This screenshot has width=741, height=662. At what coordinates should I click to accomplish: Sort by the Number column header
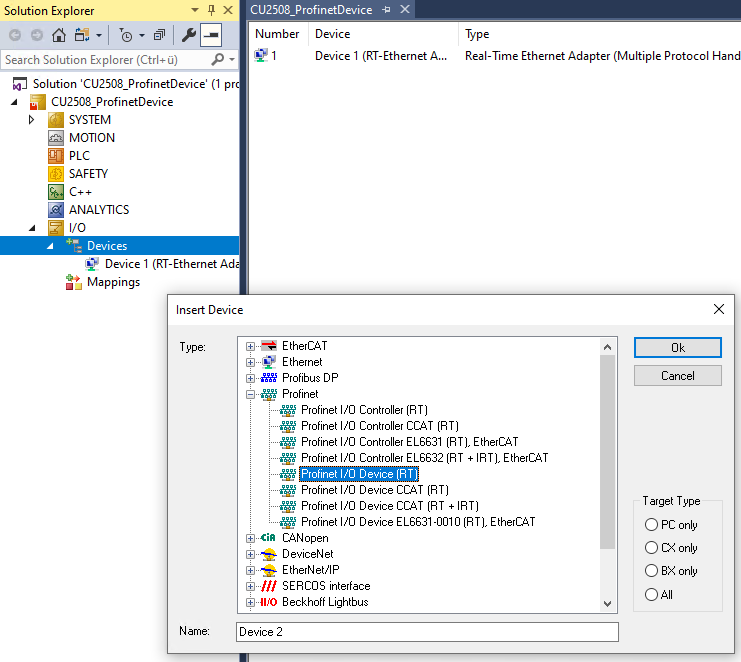(x=277, y=34)
